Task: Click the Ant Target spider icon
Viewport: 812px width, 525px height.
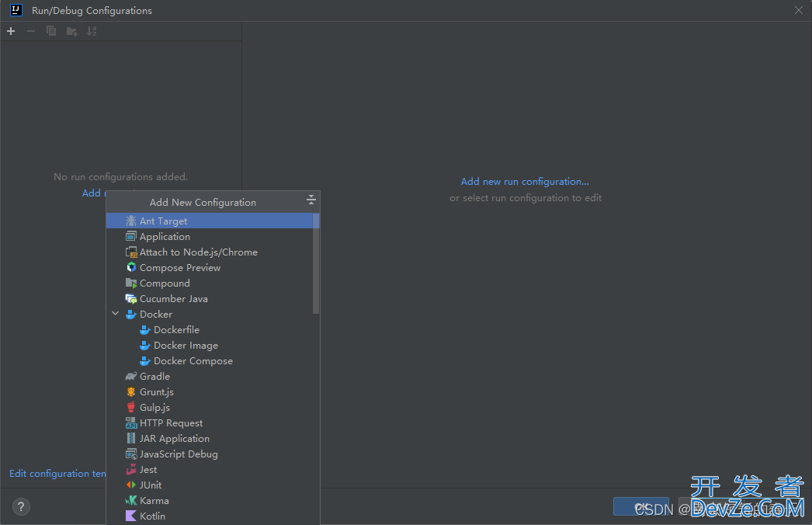Action: [131, 221]
